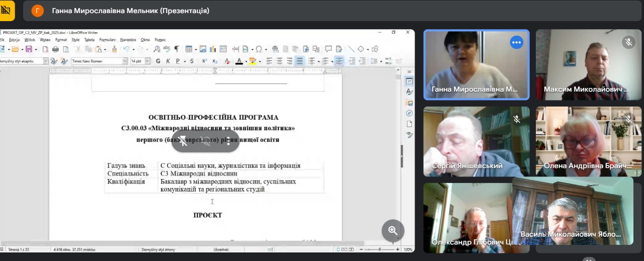This screenshot has height=261, width=644.
Task: Open the paragraph style dropdown
Action: click(x=45, y=61)
